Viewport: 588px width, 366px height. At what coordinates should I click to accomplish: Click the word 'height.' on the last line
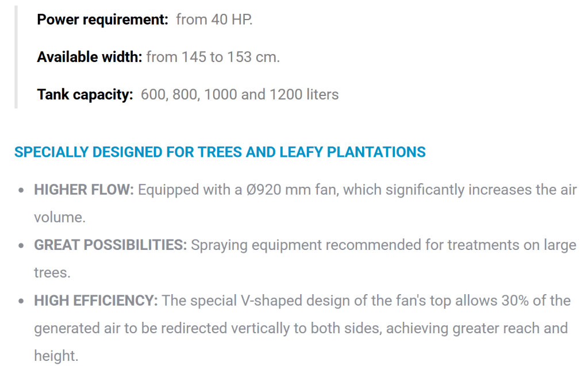56,356
